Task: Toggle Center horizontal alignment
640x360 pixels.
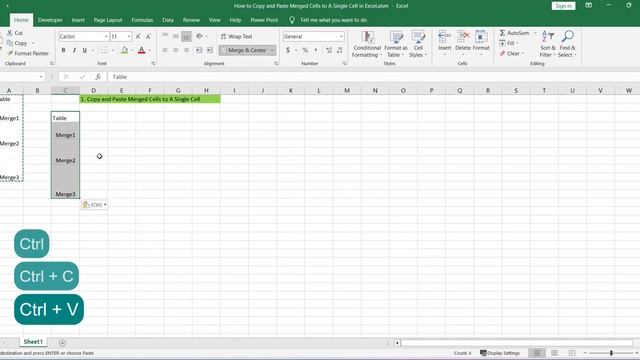Action: (x=176, y=50)
